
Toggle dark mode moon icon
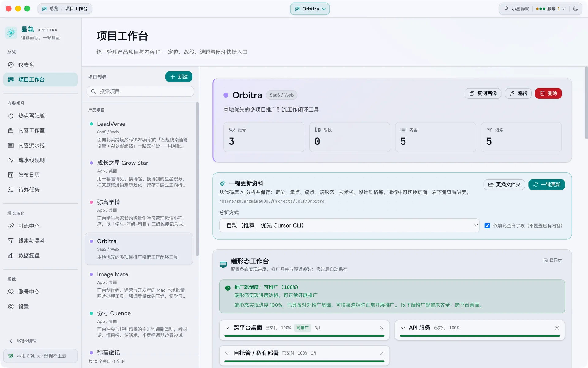coord(575,9)
